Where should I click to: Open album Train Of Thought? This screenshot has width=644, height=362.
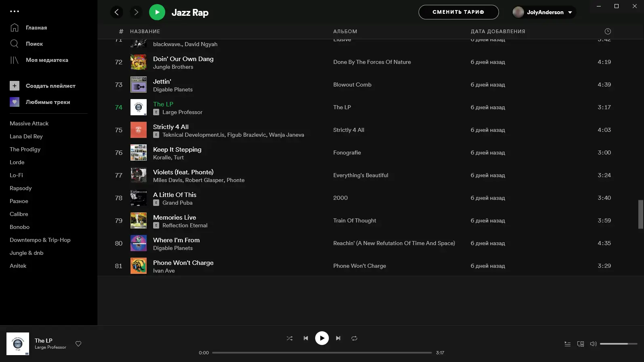[x=355, y=220]
